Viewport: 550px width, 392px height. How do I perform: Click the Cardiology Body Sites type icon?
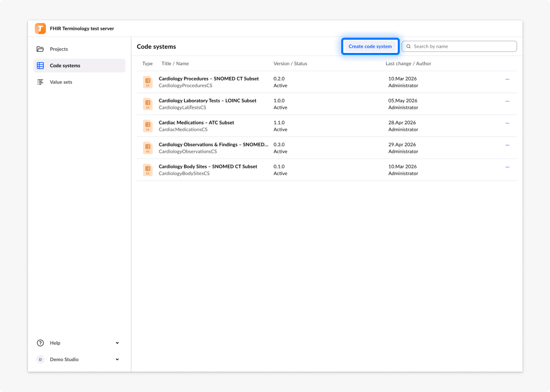[x=148, y=170]
